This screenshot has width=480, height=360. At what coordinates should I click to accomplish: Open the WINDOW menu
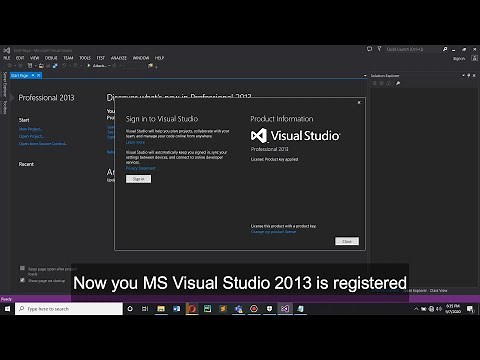point(141,58)
